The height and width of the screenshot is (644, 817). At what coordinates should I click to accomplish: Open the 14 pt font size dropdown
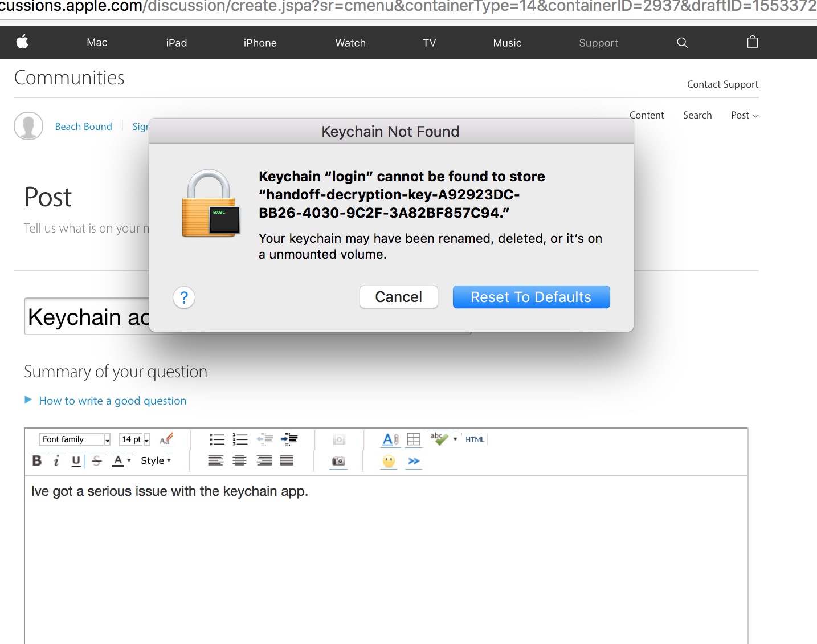click(x=134, y=439)
